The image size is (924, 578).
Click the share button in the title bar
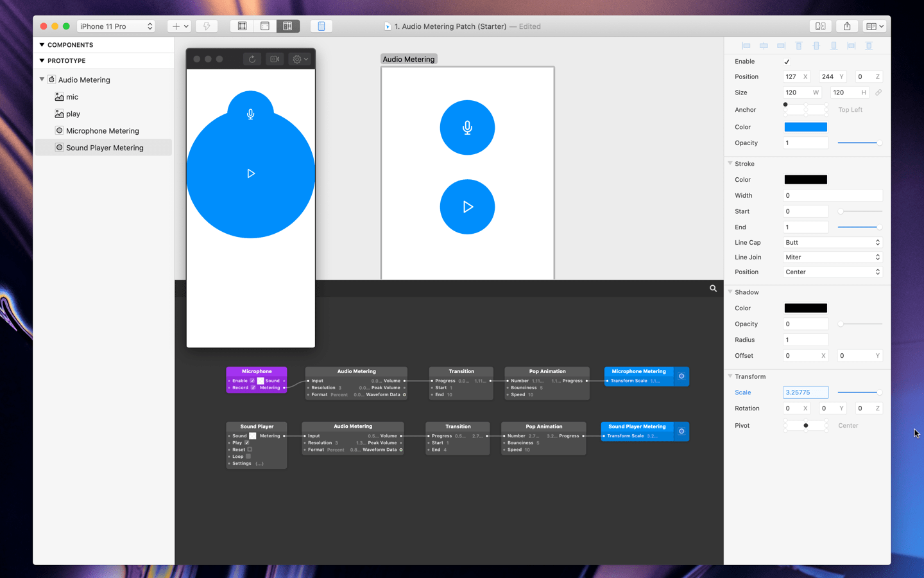(846, 26)
